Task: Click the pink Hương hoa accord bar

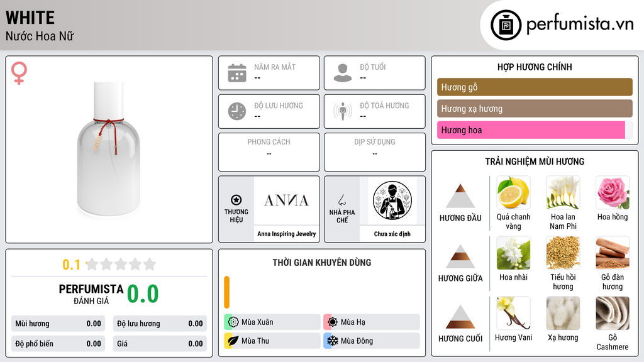Action: click(531, 130)
